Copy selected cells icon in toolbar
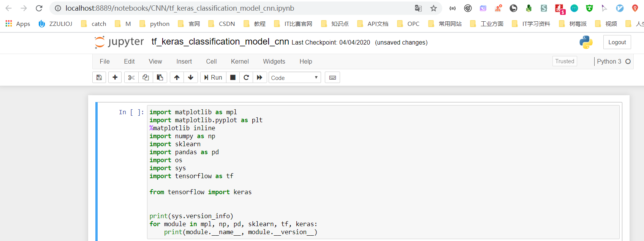This screenshot has width=644, height=241. click(146, 77)
